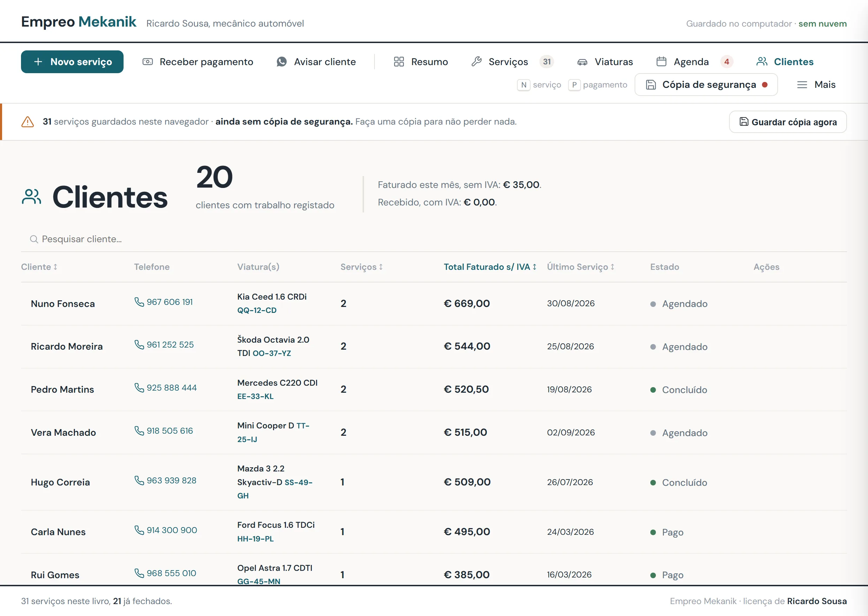Click the phone icon for Carla Nunes

pos(139,530)
